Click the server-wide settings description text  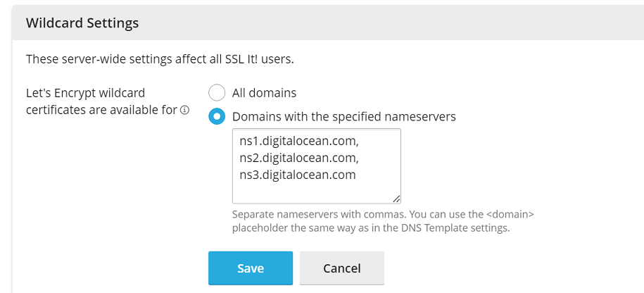pos(160,59)
